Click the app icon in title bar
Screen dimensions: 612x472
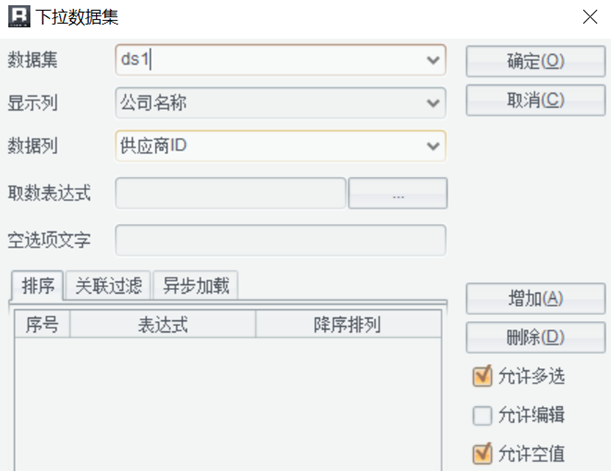(x=19, y=16)
